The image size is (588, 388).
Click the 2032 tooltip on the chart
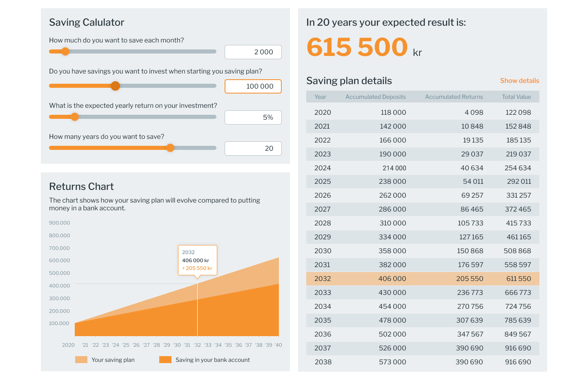click(x=197, y=260)
